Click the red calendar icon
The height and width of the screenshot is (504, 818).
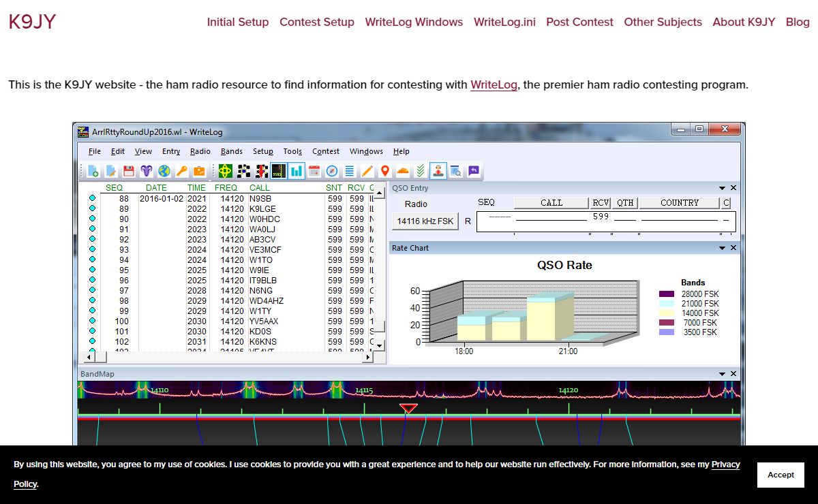[314, 171]
